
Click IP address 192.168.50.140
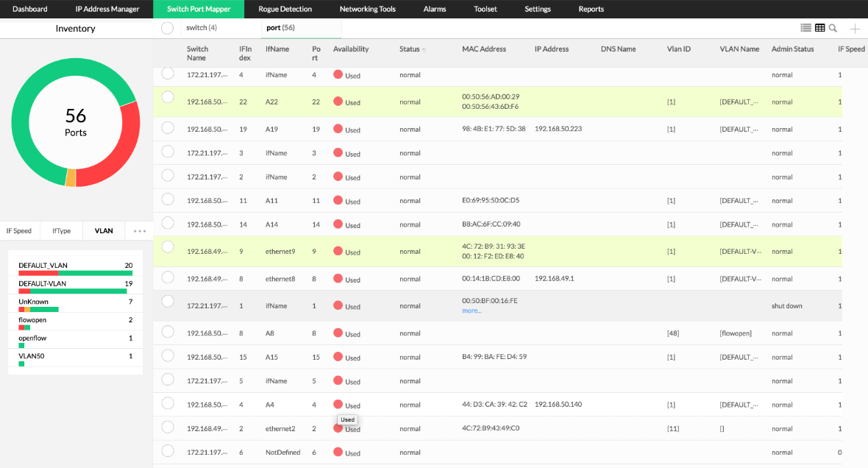[x=558, y=404]
